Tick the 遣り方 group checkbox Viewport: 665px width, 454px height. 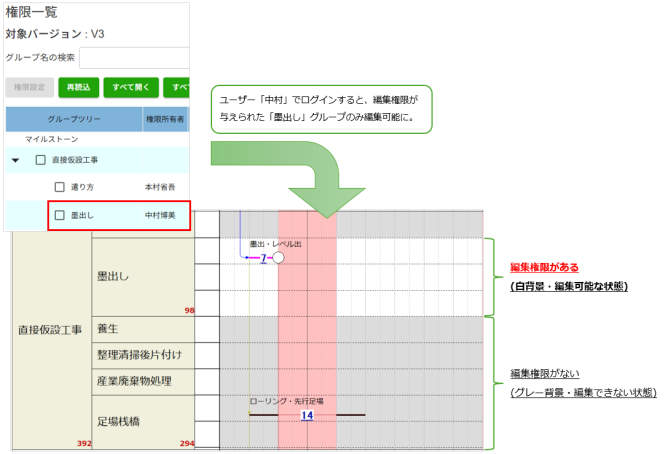point(59,187)
